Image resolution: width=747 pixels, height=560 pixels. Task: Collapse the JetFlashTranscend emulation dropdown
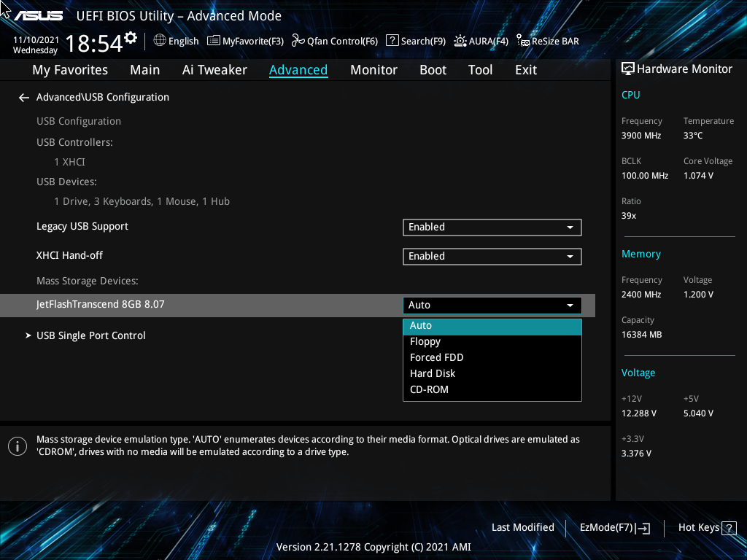click(x=492, y=306)
